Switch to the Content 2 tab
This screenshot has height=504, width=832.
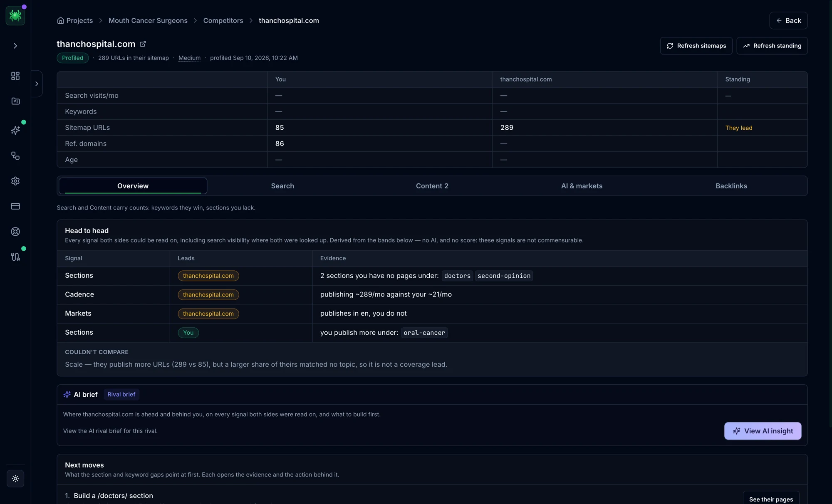(x=432, y=186)
